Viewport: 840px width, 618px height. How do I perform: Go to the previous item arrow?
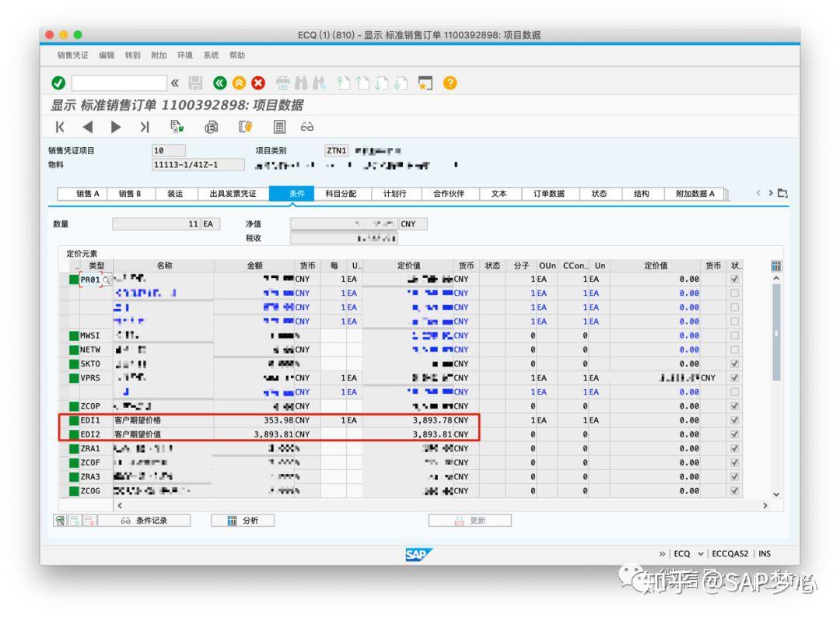[x=88, y=127]
